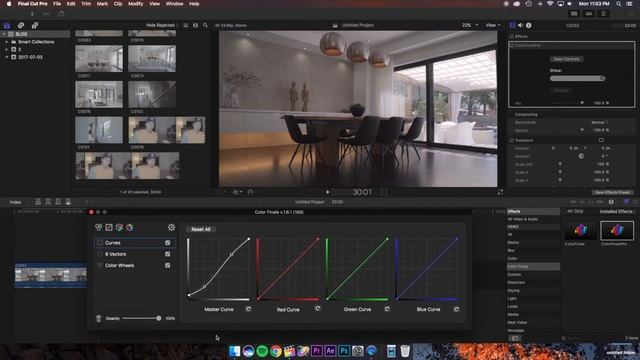Launch Photoshop from the Dock
Screen dimensions: 640x360
(x=344, y=351)
